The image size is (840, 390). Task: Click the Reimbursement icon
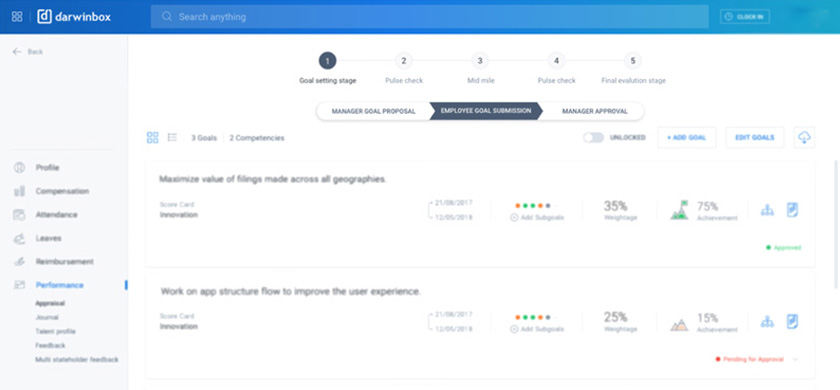pos(19,262)
